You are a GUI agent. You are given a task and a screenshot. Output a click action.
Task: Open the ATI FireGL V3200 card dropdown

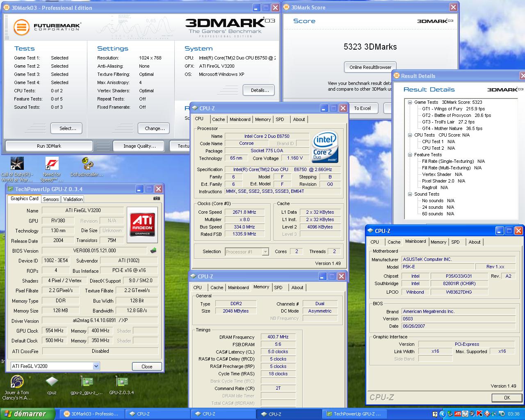[x=96, y=366]
